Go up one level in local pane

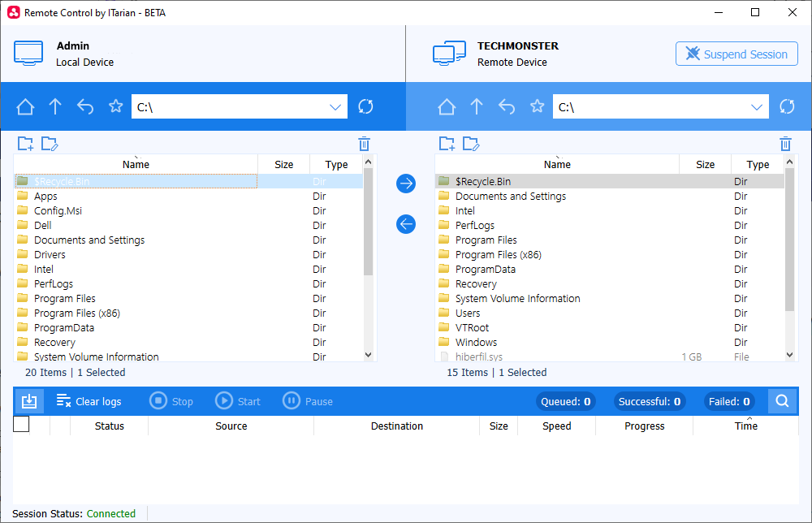[55, 107]
